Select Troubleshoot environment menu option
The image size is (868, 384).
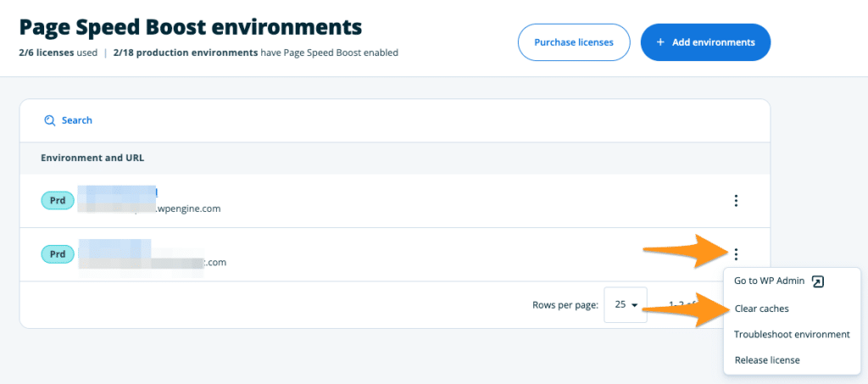pos(792,334)
